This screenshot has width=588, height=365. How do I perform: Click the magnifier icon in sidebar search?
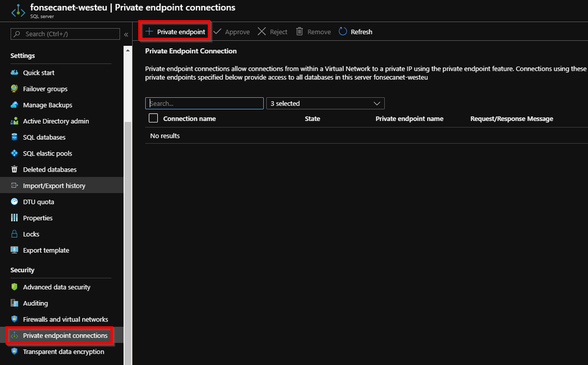17,34
